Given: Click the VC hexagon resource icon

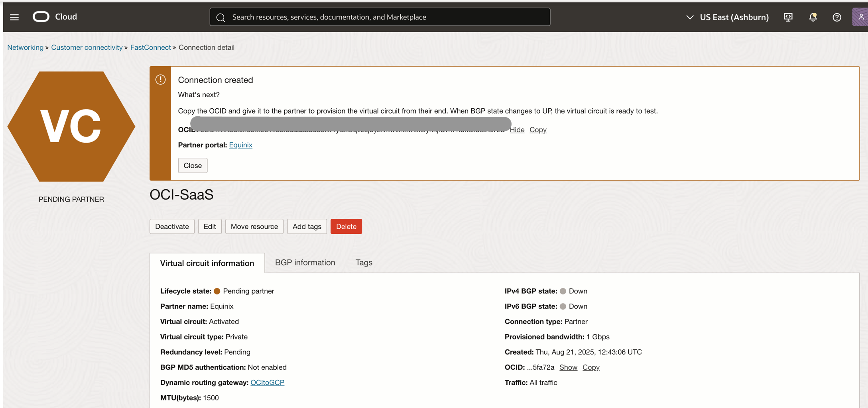Looking at the screenshot, I should pos(71,126).
